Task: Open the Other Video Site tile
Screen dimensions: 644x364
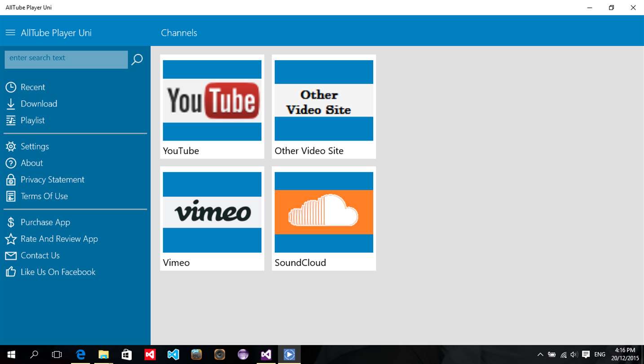Action: tap(324, 107)
